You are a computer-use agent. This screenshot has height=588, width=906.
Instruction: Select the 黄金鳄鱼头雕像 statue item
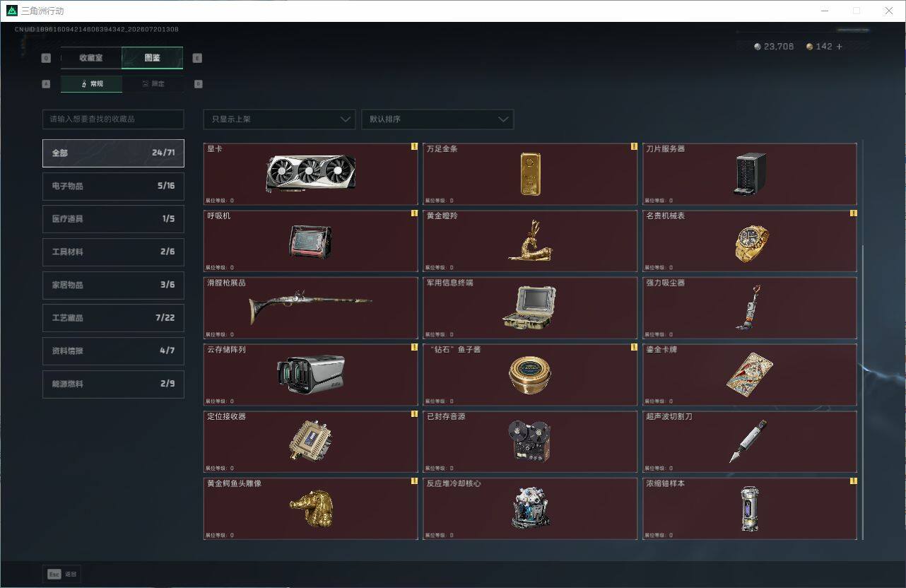coord(310,509)
